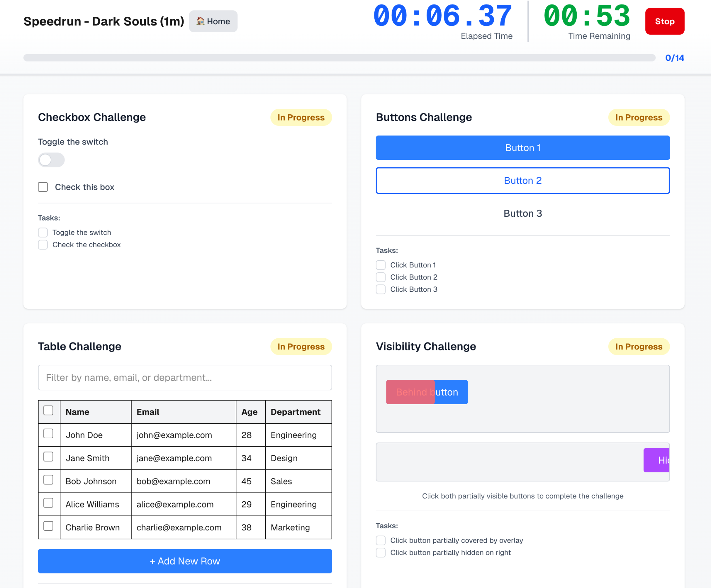Screen dimensions: 711x588
Task: Focus the table filter input field
Action: (x=185, y=378)
